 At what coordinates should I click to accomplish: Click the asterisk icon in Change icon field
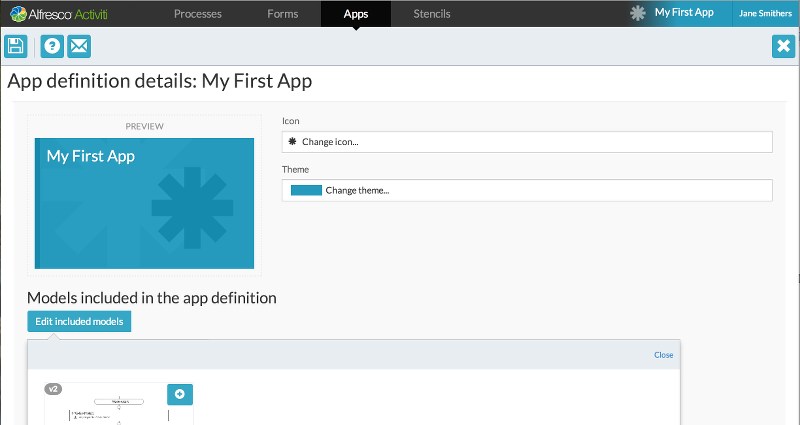pyautogui.click(x=293, y=142)
